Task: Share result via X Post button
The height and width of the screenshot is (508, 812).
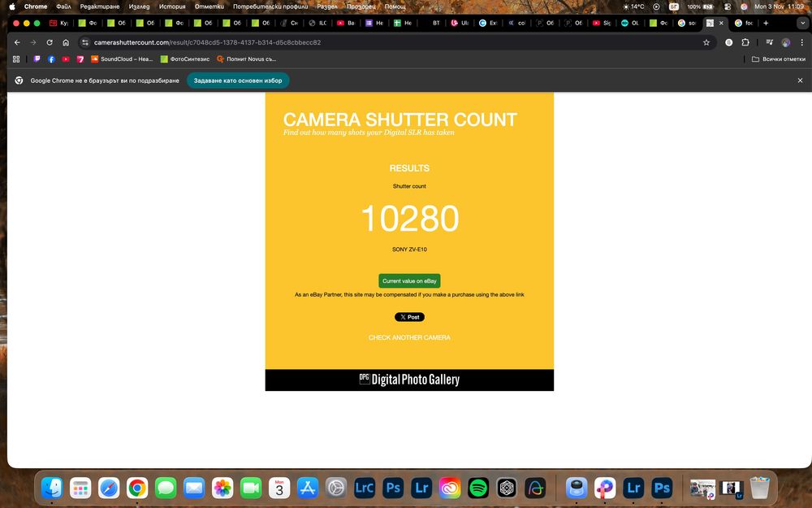Action: [409, 317]
